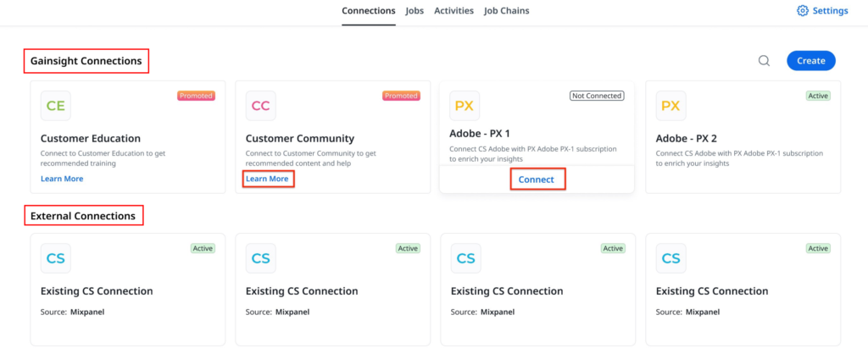Click Customer Education description text
The image size is (868, 359).
point(103,158)
